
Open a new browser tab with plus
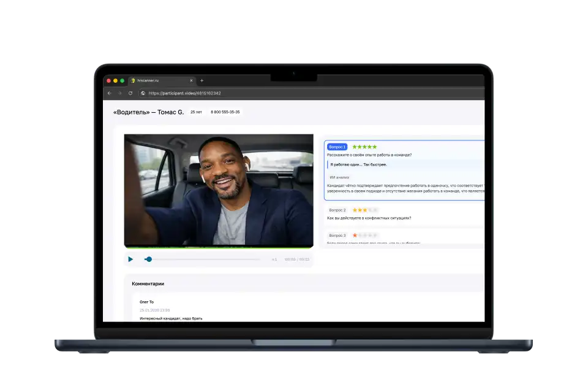coord(202,80)
